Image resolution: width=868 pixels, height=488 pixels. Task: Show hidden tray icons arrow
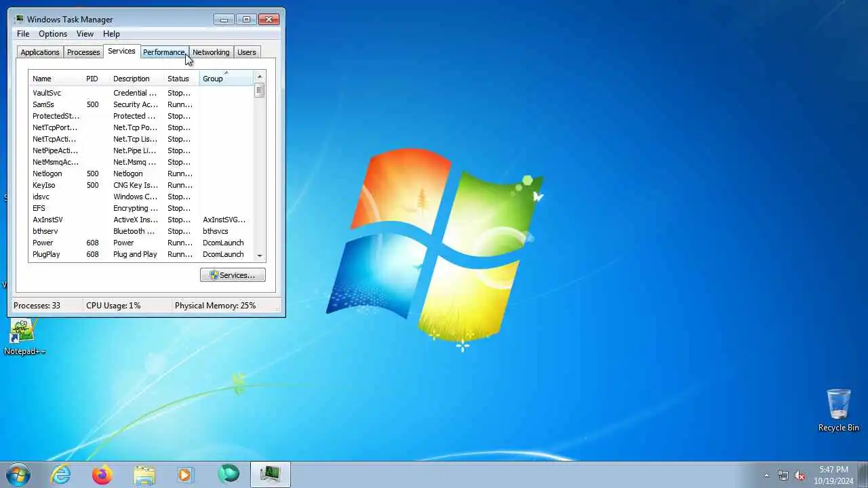pos(767,476)
